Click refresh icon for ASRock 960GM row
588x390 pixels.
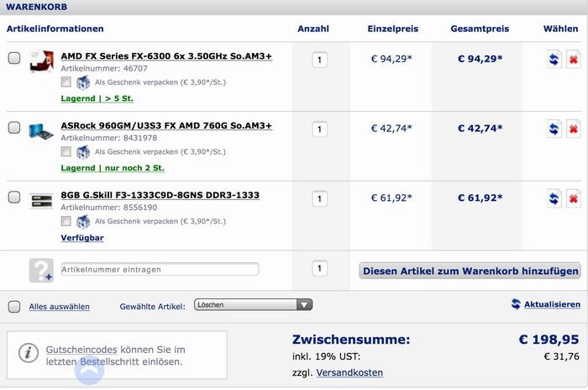pyautogui.click(x=554, y=129)
